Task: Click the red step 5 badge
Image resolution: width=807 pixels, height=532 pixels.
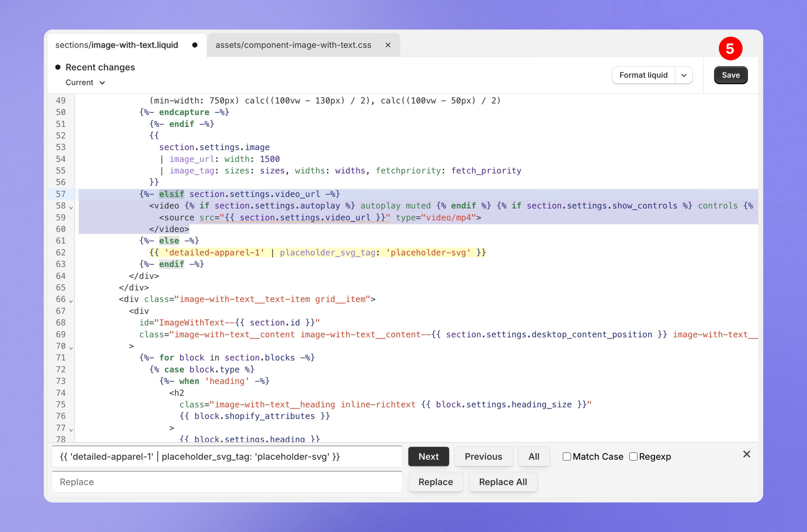Action: pyautogui.click(x=730, y=48)
